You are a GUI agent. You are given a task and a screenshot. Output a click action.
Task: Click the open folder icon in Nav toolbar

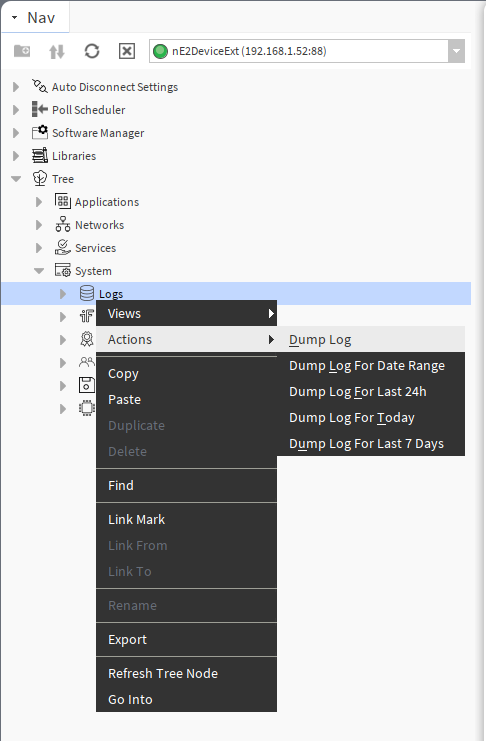pos(22,51)
